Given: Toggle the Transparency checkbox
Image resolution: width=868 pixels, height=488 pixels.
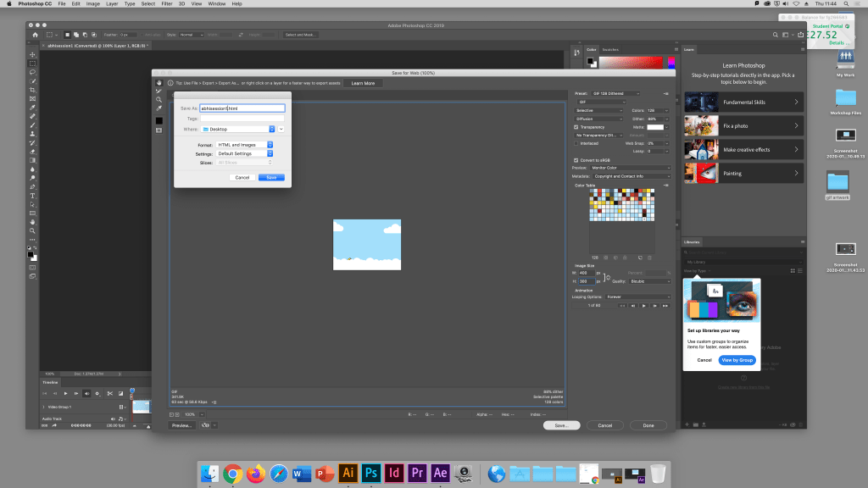Looking at the screenshot, I should 576,127.
